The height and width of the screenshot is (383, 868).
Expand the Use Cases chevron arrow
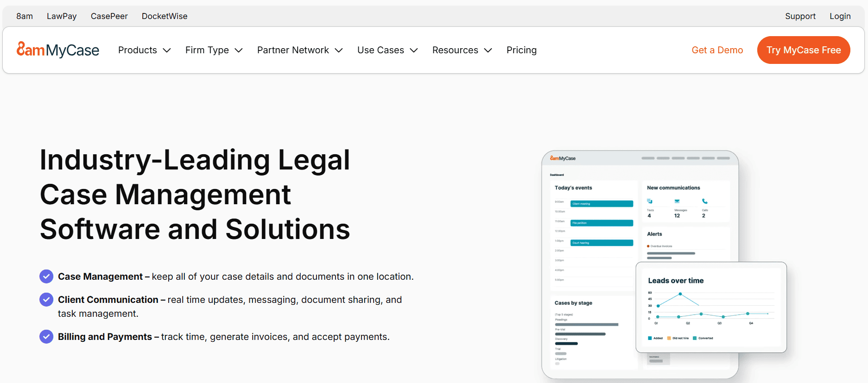[414, 50]
